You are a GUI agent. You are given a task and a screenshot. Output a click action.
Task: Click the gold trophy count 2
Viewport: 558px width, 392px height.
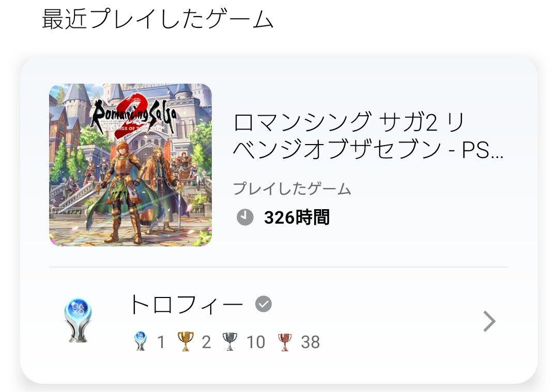point(206,342)
